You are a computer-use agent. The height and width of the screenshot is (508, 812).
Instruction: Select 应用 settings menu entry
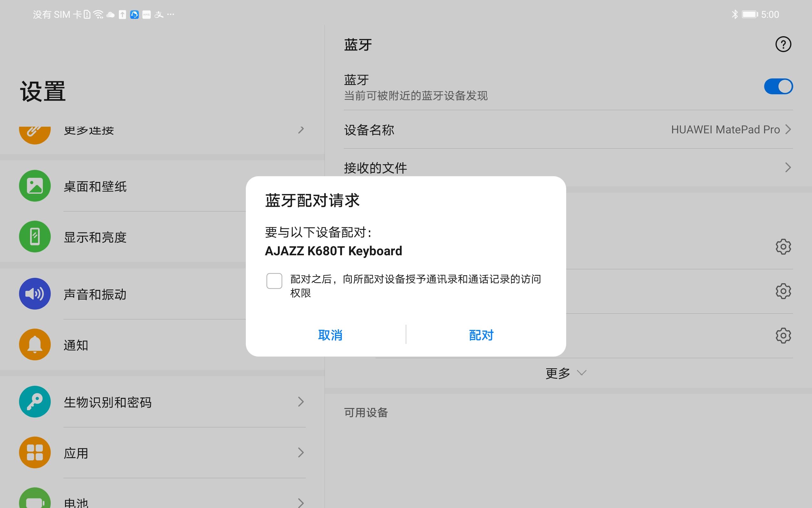point(162,452)
